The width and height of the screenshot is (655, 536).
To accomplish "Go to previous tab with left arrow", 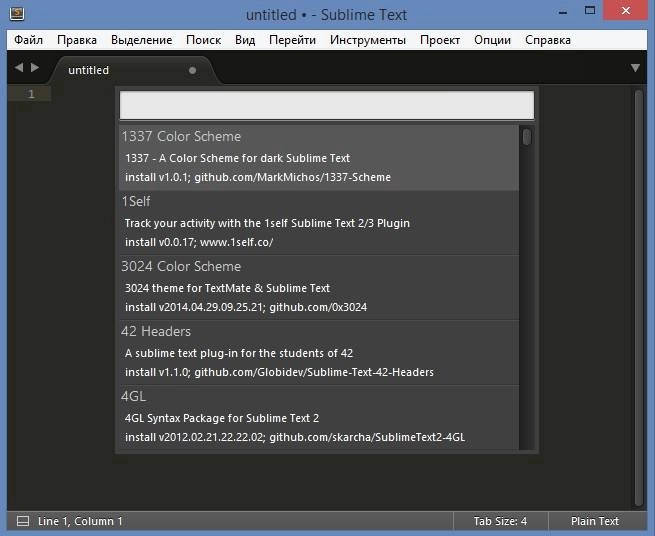I will click(x=19, y=67).
